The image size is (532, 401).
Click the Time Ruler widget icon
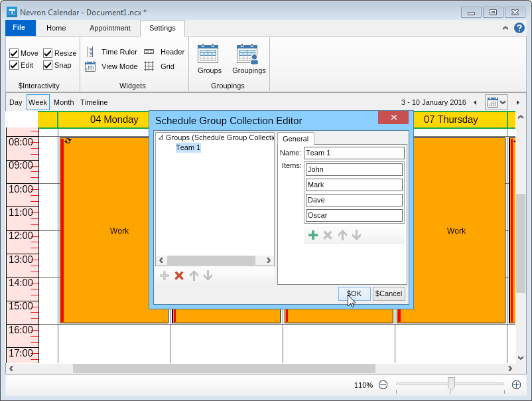click(90, 52)
